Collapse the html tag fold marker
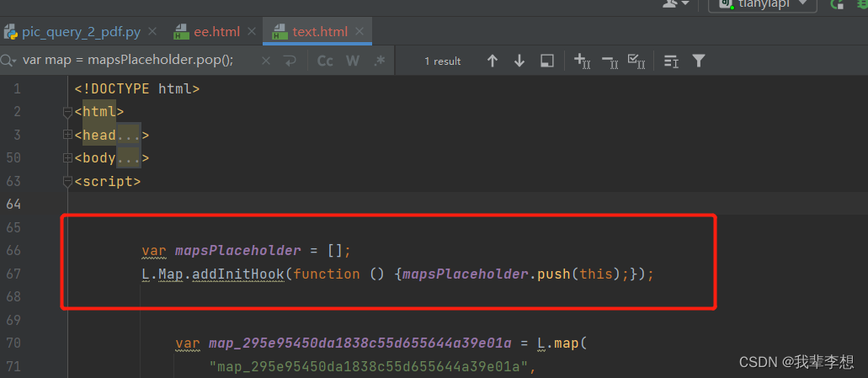 point(67,112)
